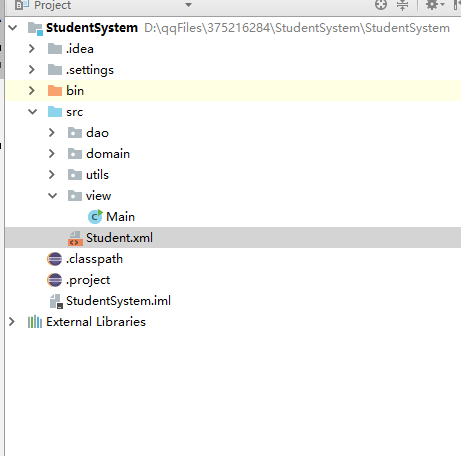Click the External Libraries bars icon
Screen dimensions: 461x456
pyautogui.click(x=35, y=322)
